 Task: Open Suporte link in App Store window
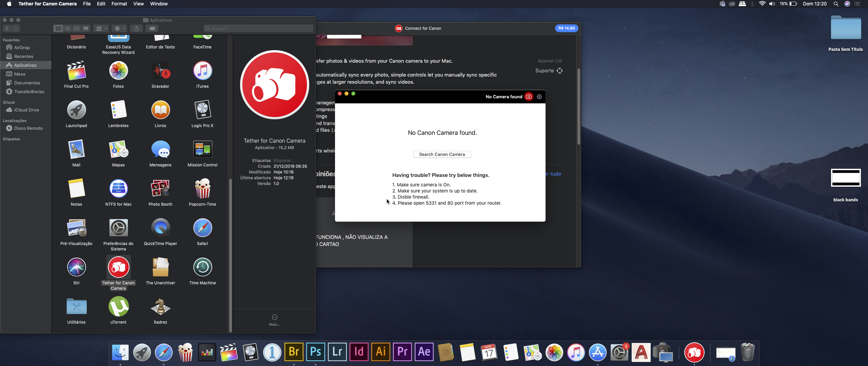tap(549, 70)
